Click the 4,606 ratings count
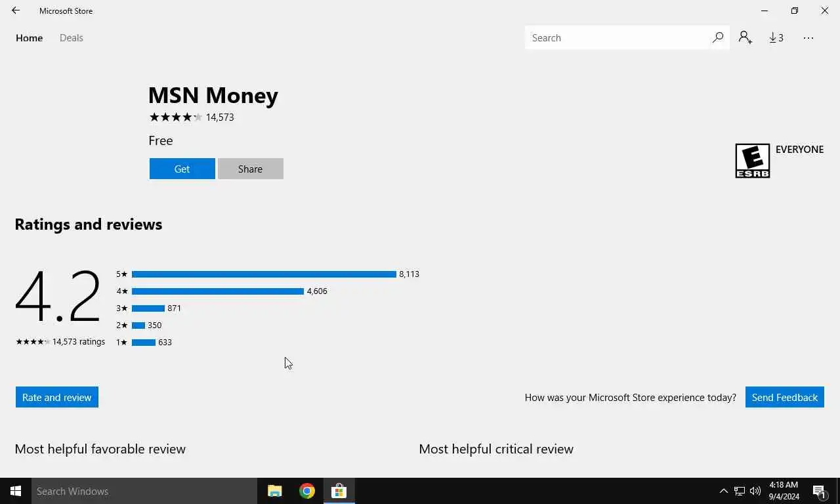 317,291
